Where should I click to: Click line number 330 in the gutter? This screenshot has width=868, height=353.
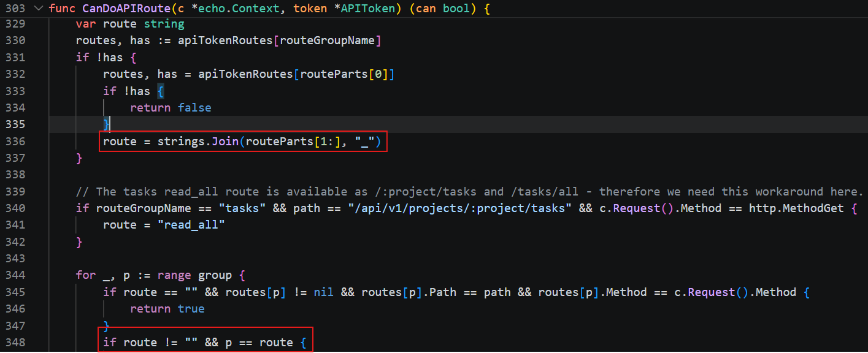[x=16, y=40]
